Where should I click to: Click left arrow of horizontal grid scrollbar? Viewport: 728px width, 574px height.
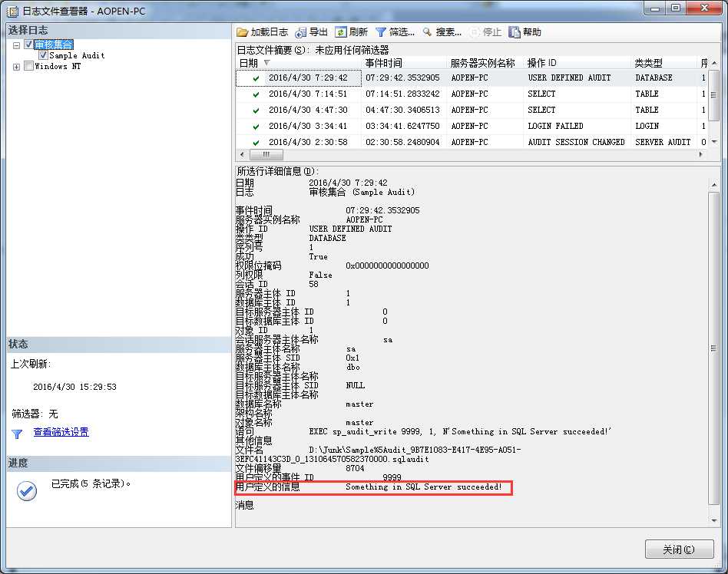241,154
